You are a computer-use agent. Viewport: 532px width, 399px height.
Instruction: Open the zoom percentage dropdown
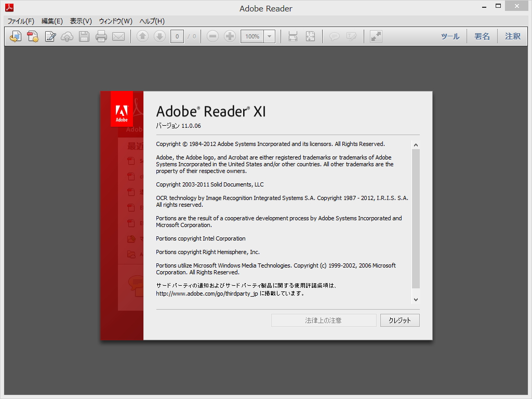tap(269, 36)
